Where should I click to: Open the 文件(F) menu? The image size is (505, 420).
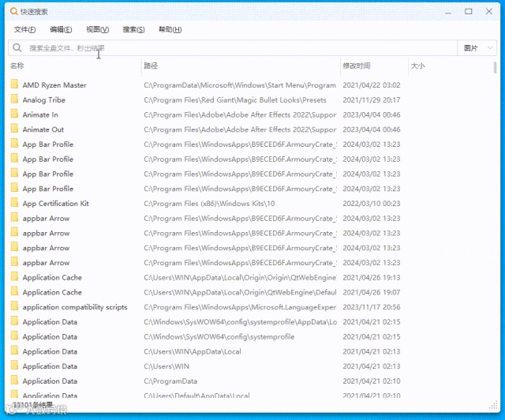[x=24, y=30]
